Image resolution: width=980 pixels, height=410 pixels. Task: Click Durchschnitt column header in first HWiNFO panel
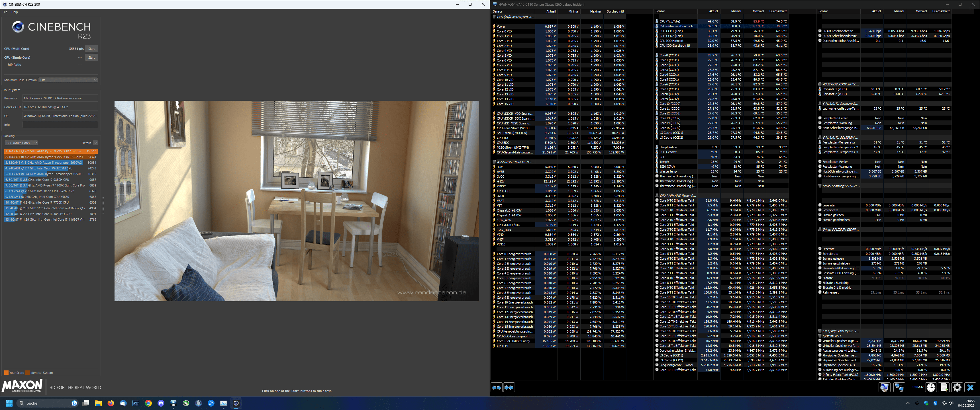click(615, 11)
